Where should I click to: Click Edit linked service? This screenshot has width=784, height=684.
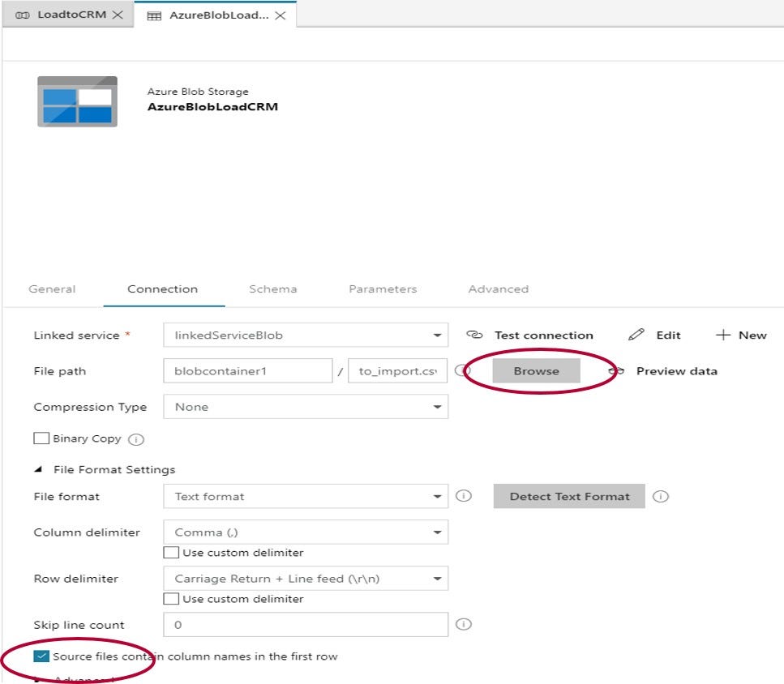tap(669, 336)
